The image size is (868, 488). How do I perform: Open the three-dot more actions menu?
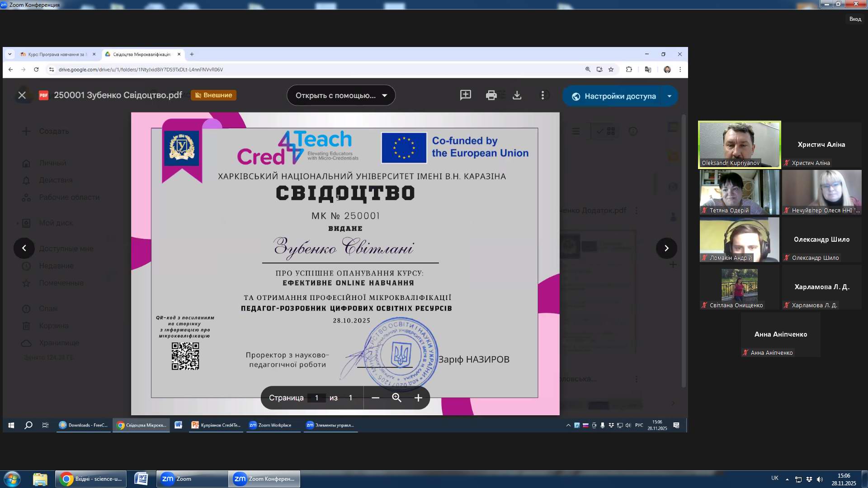point(542,95)
